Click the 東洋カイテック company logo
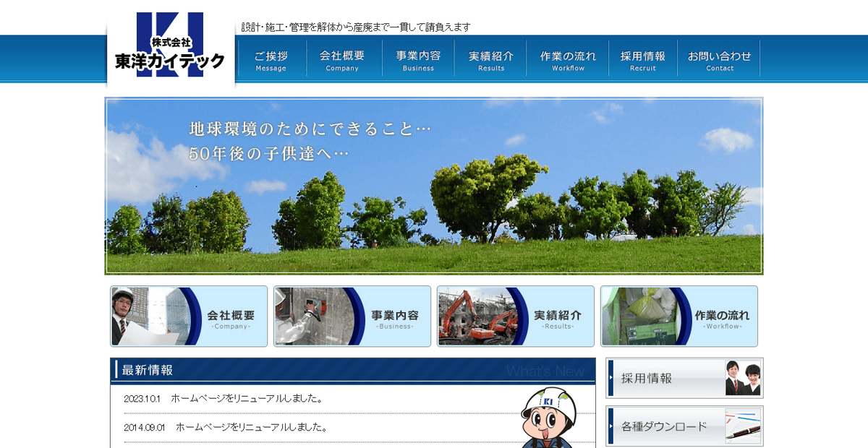Screen dimensions: 868x448 click(171, 47)
